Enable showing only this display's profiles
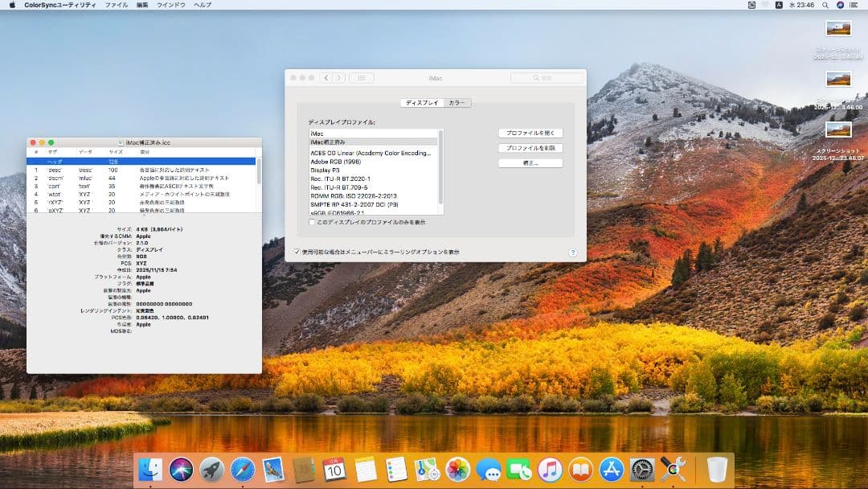The width and height of the screenshot is (868, 489). tap(313, 222)
